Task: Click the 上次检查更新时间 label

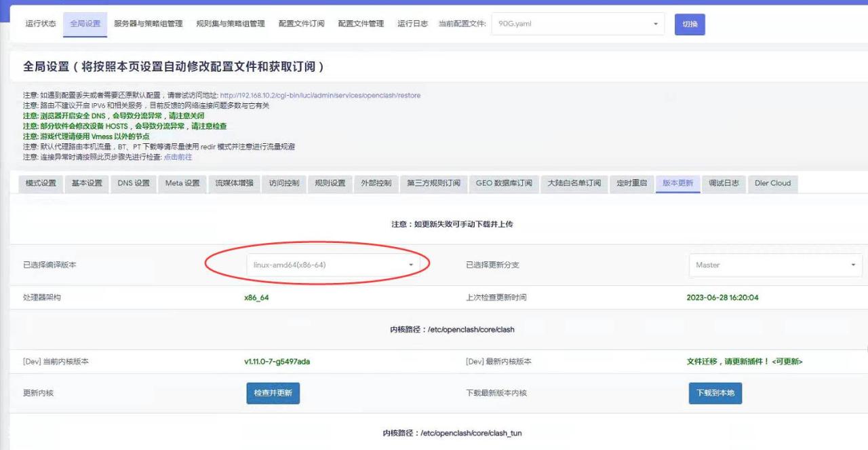Action: coord(496,297)
